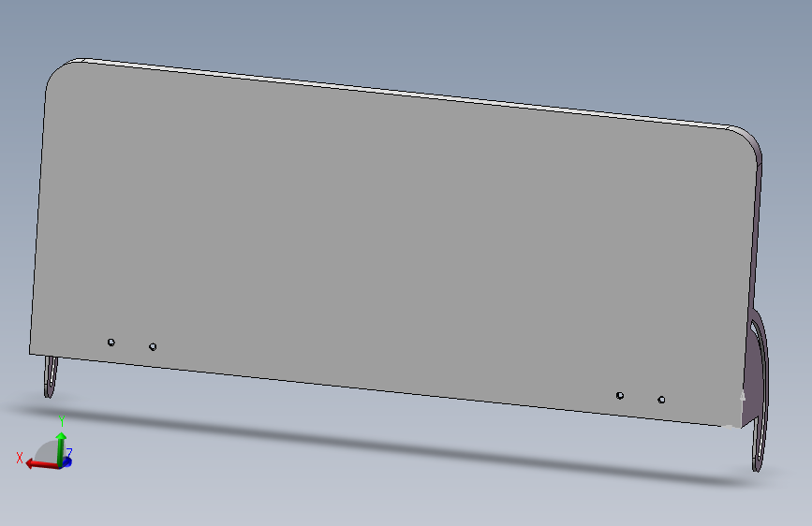This screenshot has height=526, width=812.
Task: Select the left slotted support leg
Action: [51, 377]
